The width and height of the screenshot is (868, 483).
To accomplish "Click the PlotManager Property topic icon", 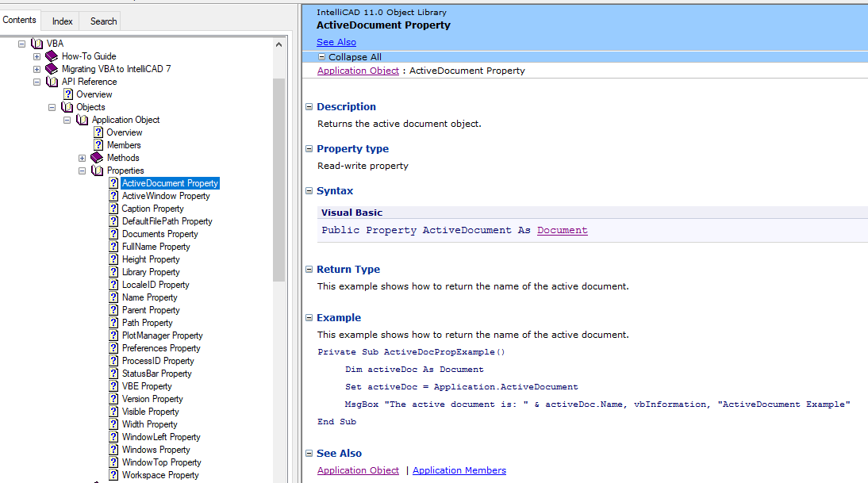I will 113,335.
